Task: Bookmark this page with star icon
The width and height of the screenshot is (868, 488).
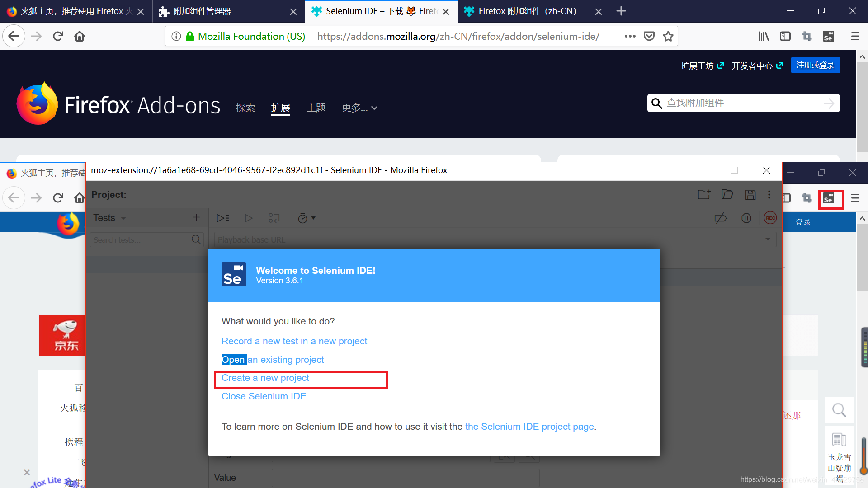Action: click(668, 36)
